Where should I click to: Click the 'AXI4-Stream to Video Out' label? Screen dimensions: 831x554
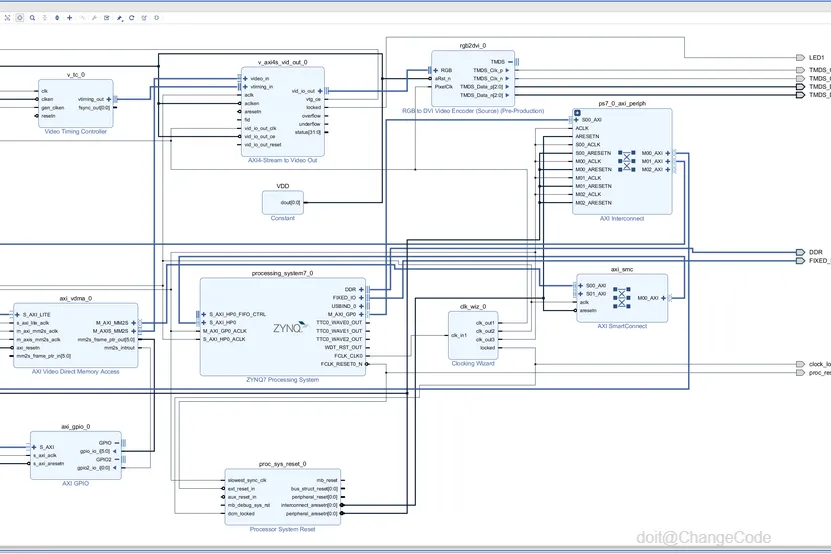tap(282, 160)
